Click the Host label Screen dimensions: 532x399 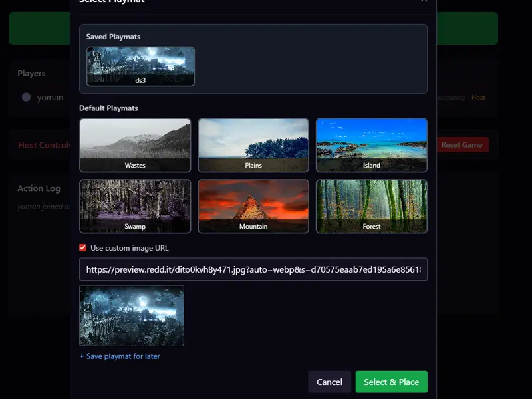tap(478, 98)
